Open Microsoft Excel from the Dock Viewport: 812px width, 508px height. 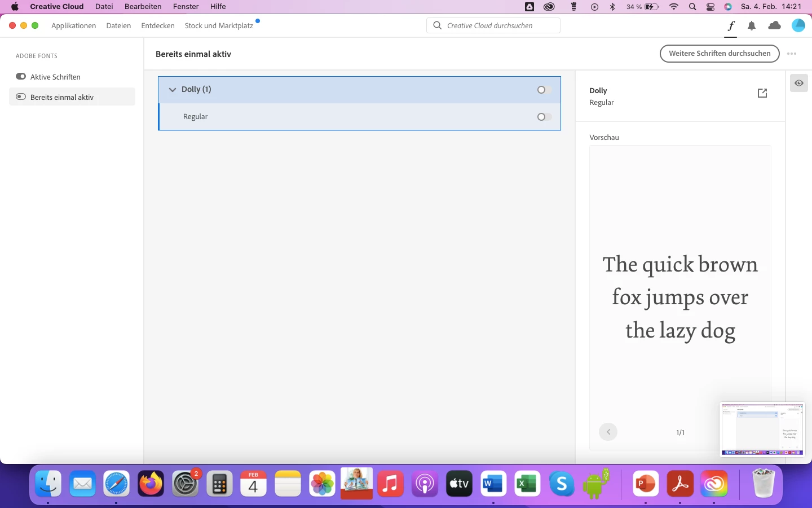coord(527,484)
